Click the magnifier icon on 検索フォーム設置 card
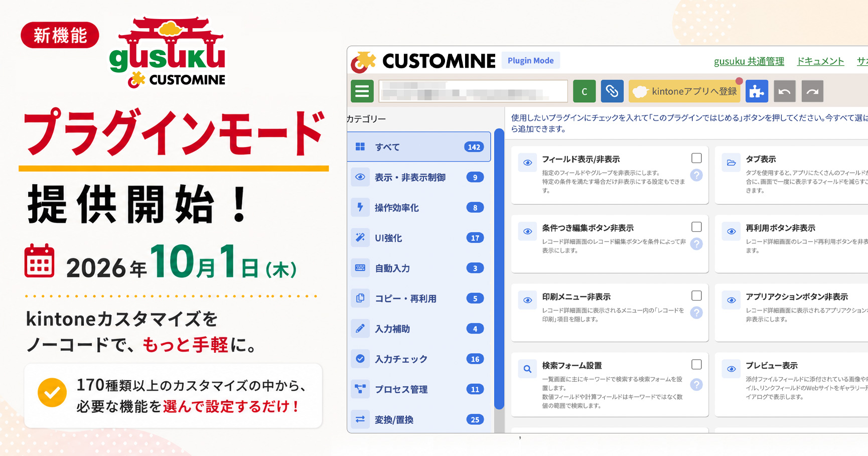This screenshot has height=456, width=868. [x=527, y=369]
